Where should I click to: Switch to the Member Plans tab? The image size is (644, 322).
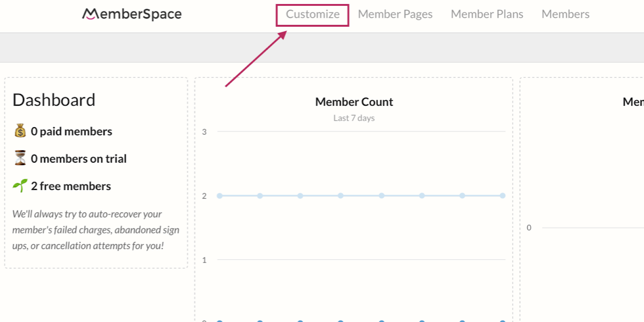(487, 14)
